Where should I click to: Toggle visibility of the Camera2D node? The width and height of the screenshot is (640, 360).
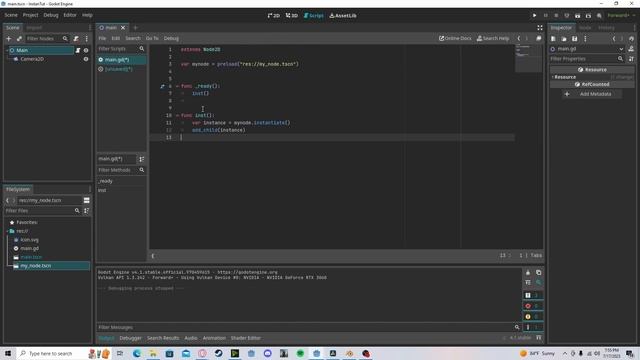point(86,59)
